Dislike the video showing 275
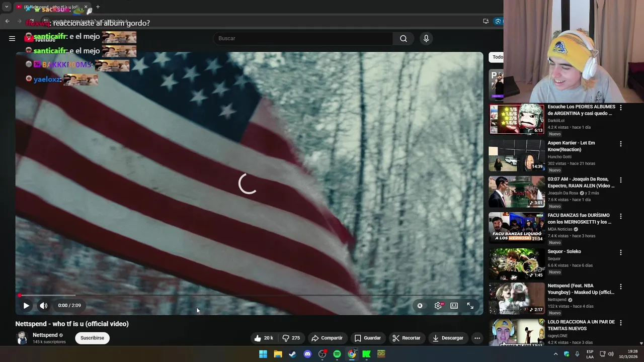The image size is (644, 362). click(x=291, y=338)
